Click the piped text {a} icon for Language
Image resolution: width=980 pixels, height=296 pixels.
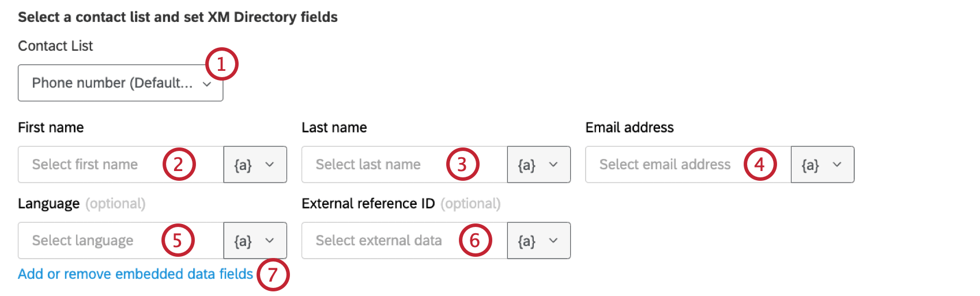(243, 241)
